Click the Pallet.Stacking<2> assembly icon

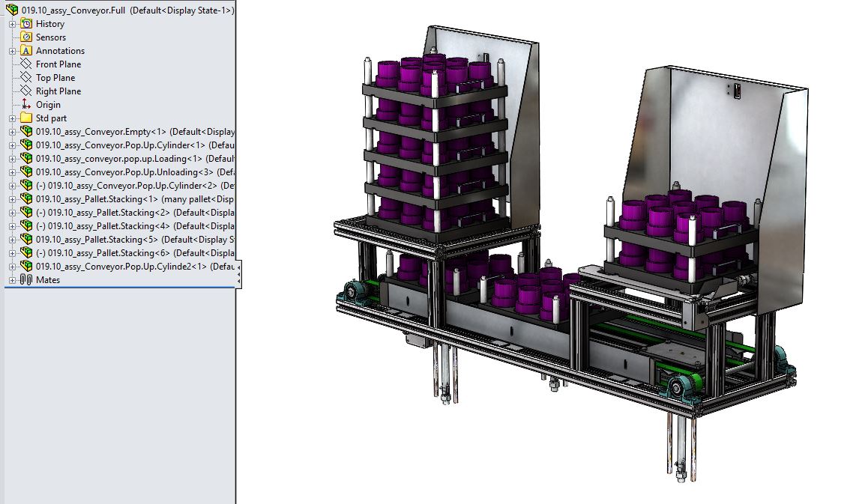[x=26, y=212]
